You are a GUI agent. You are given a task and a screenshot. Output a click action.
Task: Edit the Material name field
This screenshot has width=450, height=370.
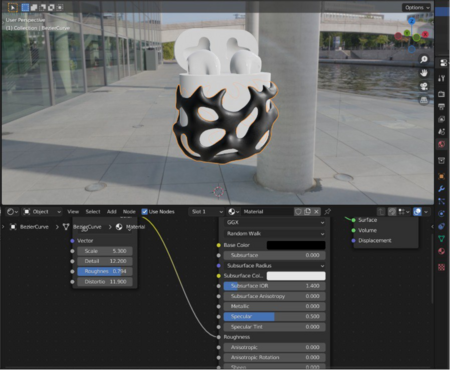(267, 212)
